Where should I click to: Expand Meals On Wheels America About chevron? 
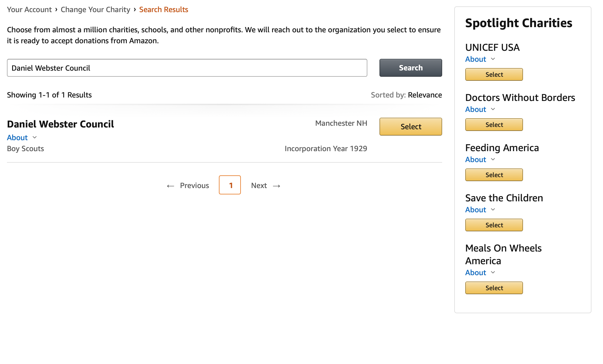point(493,273)
